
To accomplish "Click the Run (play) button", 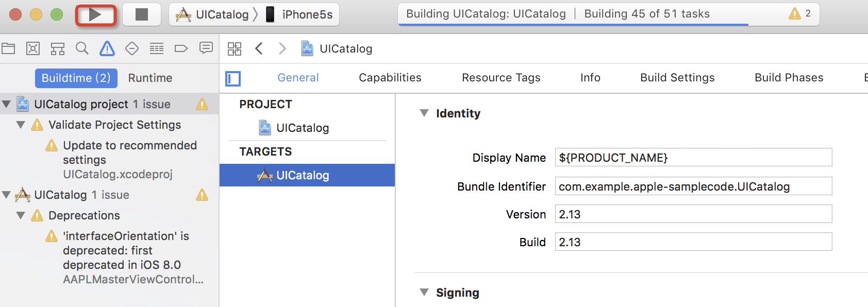I will point(96,14).
